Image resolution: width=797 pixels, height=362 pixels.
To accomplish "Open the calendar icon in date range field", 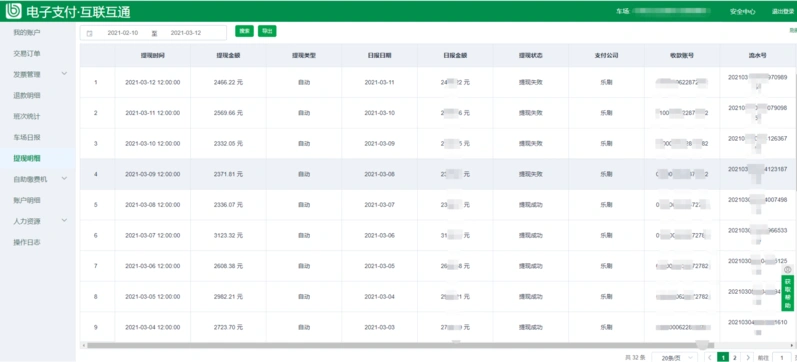I will [x=90, y=33].
